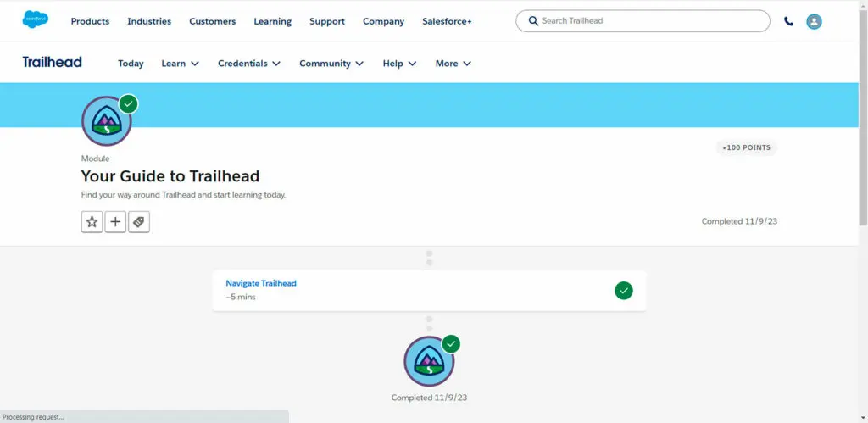The width and height of the screenshot is (868, 423).
Task: Click the Salesforce cloud logo
Action: point(36,19)
